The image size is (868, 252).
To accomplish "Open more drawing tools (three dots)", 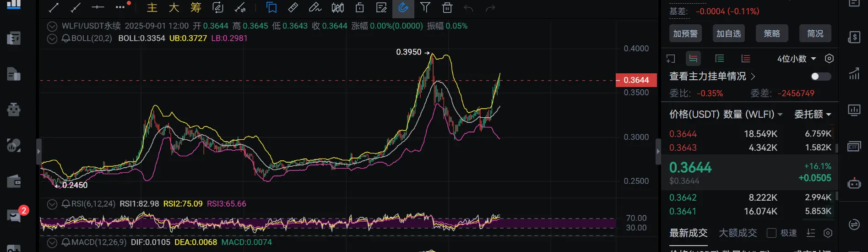I will [120, 7].
